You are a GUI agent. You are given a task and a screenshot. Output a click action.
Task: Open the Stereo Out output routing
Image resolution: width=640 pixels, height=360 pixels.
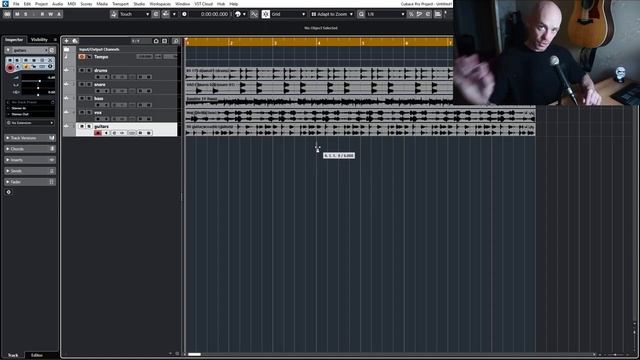(30, 114)
